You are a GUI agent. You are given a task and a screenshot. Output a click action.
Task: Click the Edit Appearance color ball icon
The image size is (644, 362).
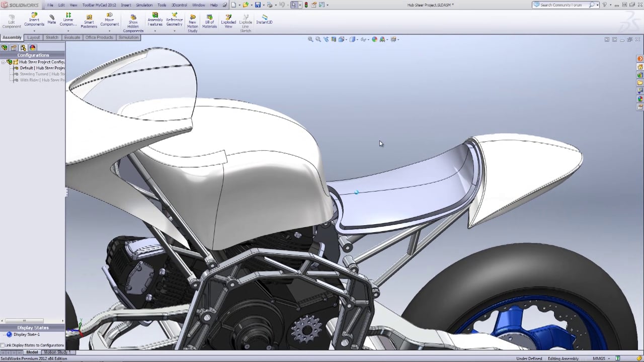point(374,39)
